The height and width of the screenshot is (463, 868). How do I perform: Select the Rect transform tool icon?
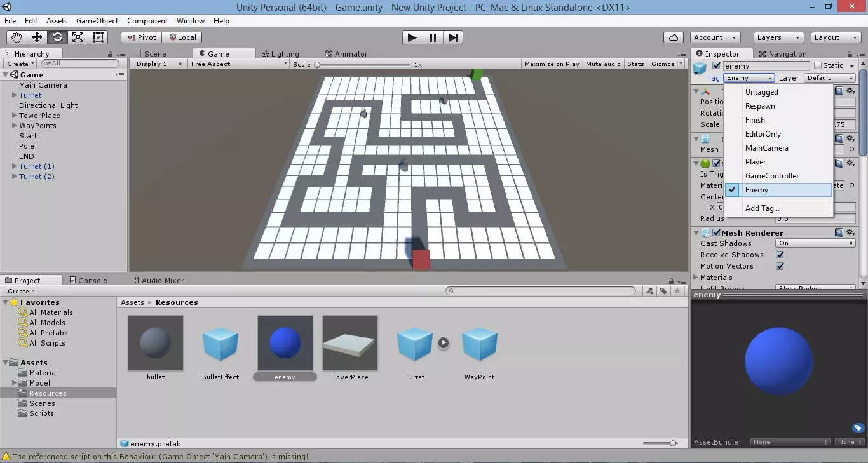click(x=98, y=37)
